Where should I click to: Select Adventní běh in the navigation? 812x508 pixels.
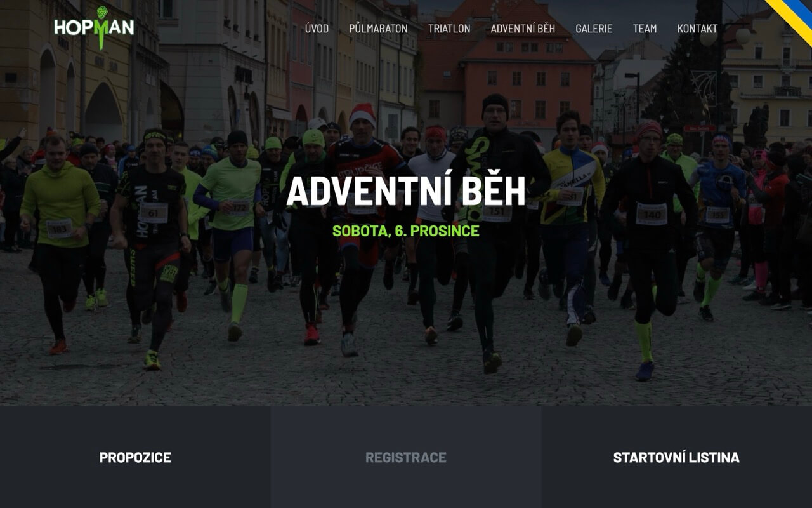click(x=523, y=29)
